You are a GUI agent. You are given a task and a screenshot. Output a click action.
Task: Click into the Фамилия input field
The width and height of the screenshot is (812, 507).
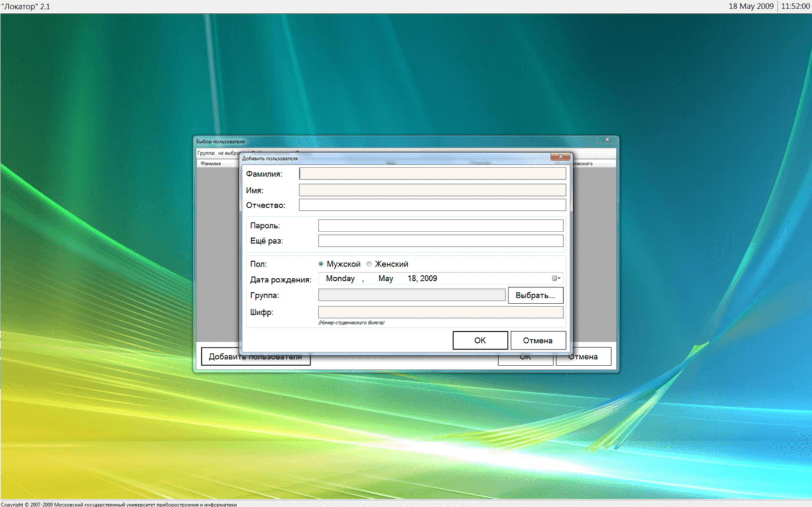click(x=432, y=173)
